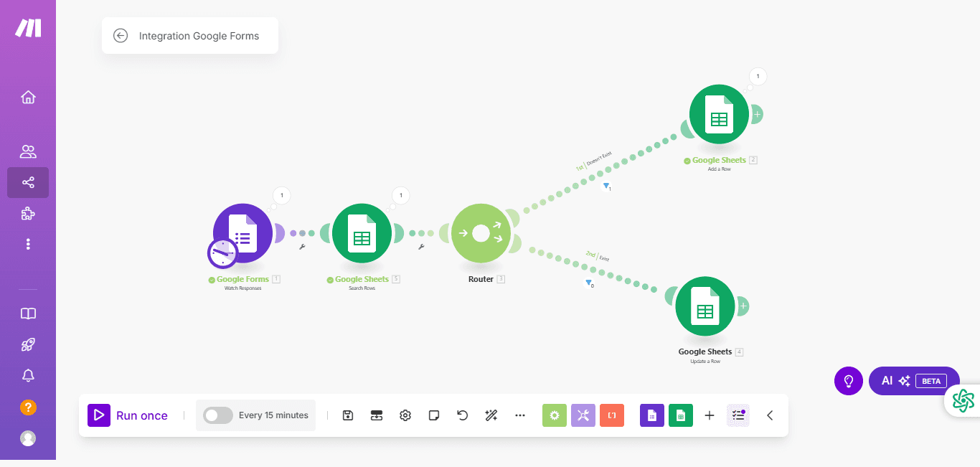
Task: Click the wrench between Search Rows and Router
Action: (x=421, y=247)
